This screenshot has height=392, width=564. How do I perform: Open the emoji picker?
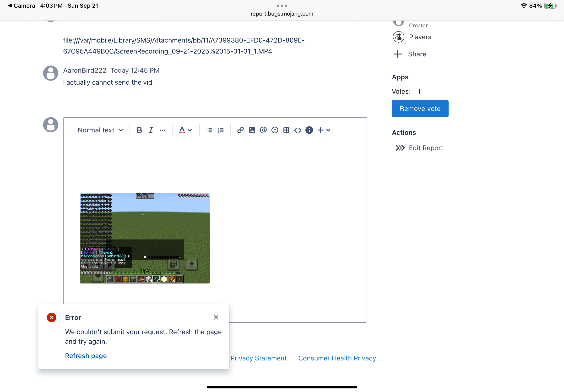pyautogui.click(x=275, y=130)
